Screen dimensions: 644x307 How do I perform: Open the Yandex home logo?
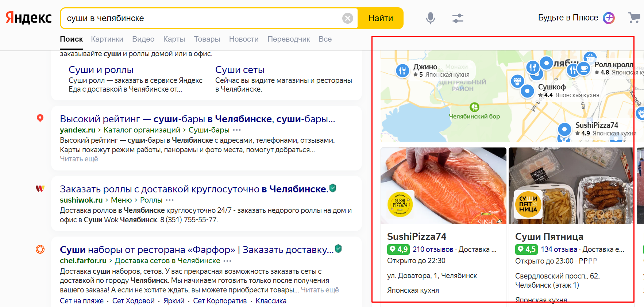point(29,18)
